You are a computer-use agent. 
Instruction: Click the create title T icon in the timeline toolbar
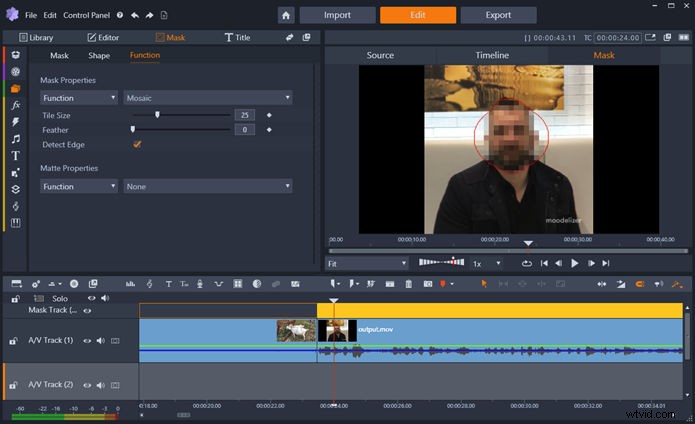[x=168, y=284]
